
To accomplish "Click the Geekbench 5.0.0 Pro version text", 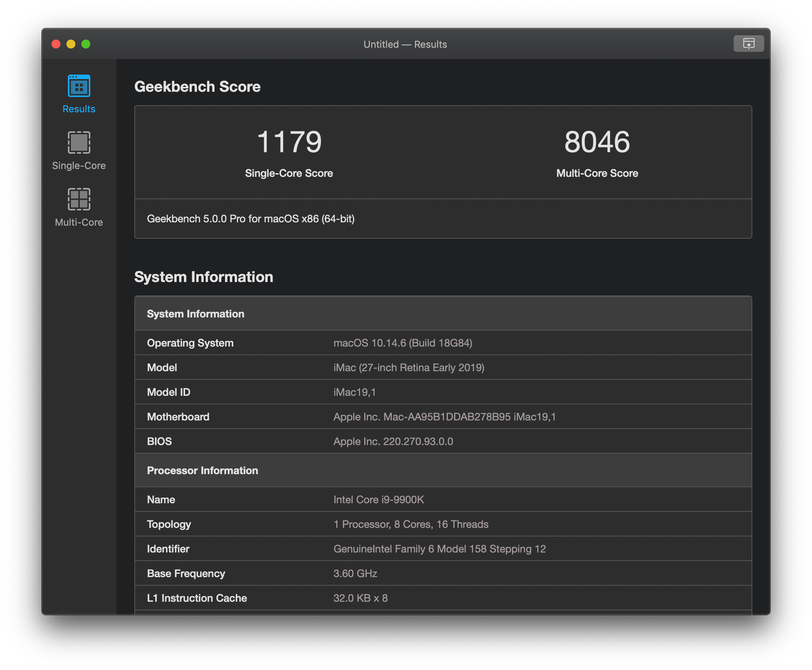I will click(251, 219).
